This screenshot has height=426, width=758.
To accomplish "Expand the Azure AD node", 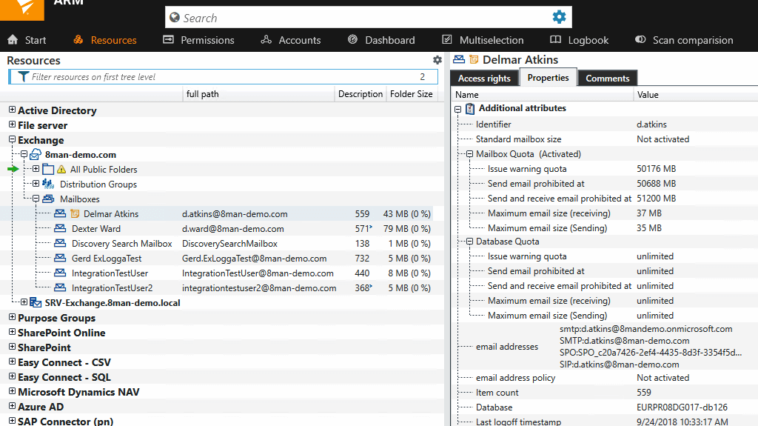I will (12, 408).
